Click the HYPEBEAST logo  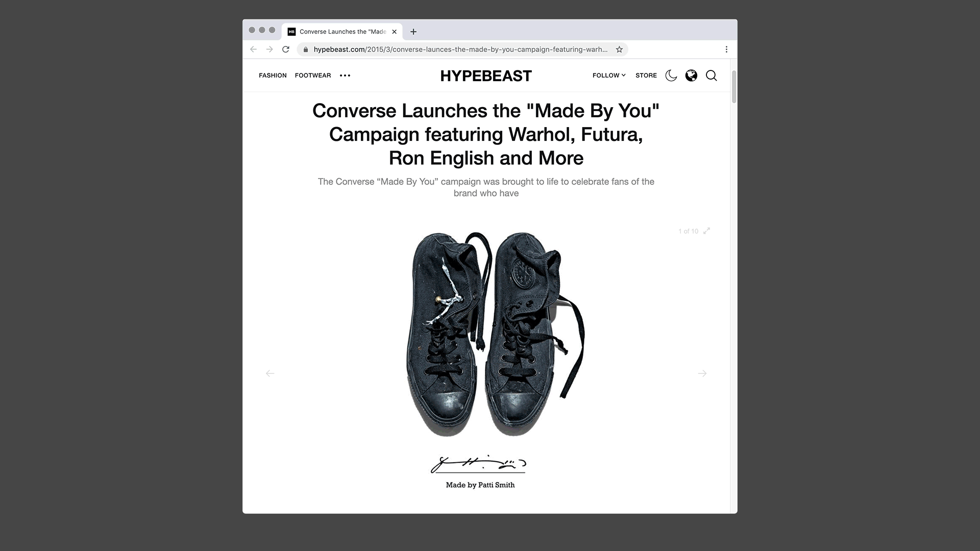[486, 76]
